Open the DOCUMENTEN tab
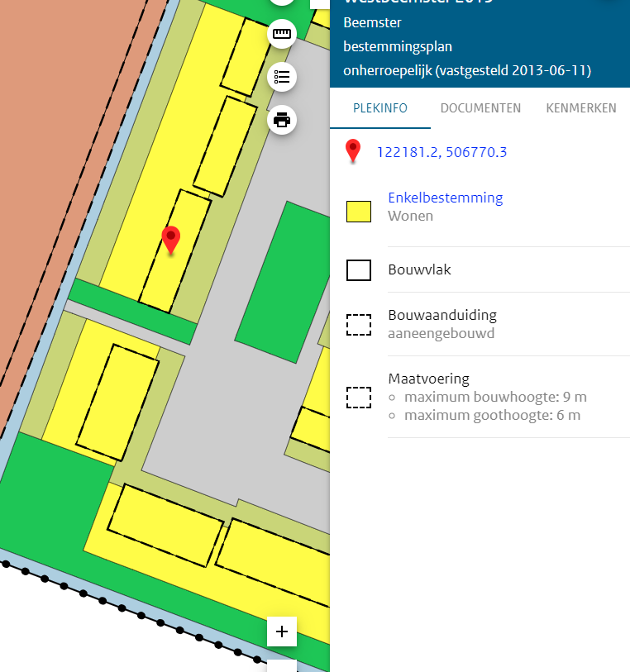 point(480,108)
